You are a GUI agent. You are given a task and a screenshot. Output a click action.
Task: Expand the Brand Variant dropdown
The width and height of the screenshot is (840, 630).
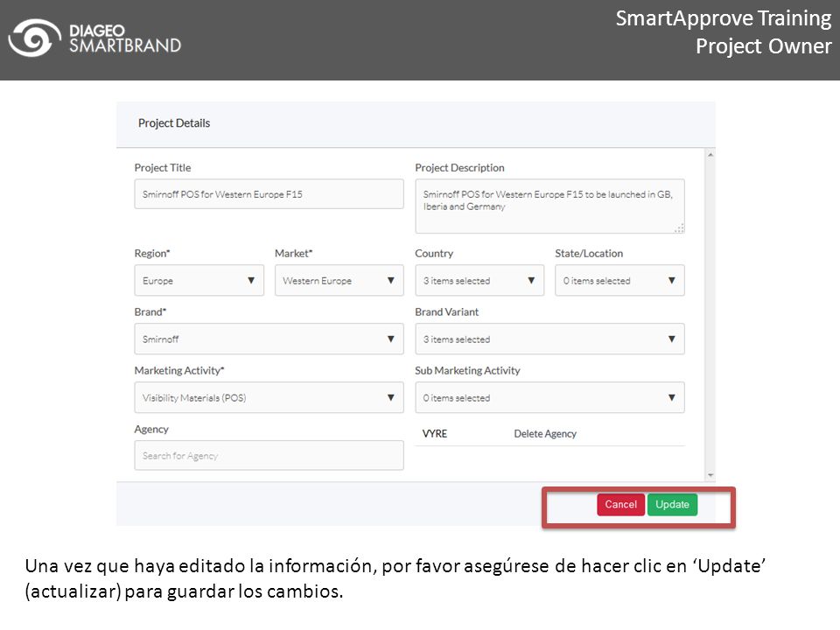pos(549,339)
